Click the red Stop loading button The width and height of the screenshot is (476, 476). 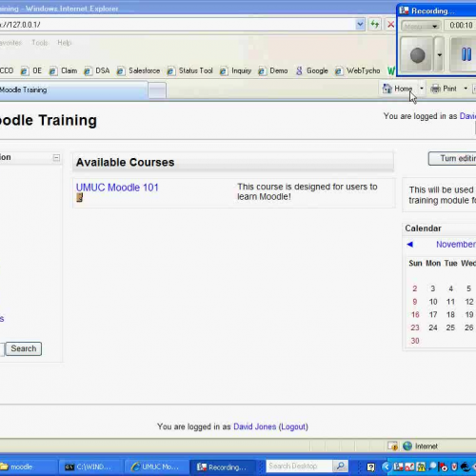(390, 25)
